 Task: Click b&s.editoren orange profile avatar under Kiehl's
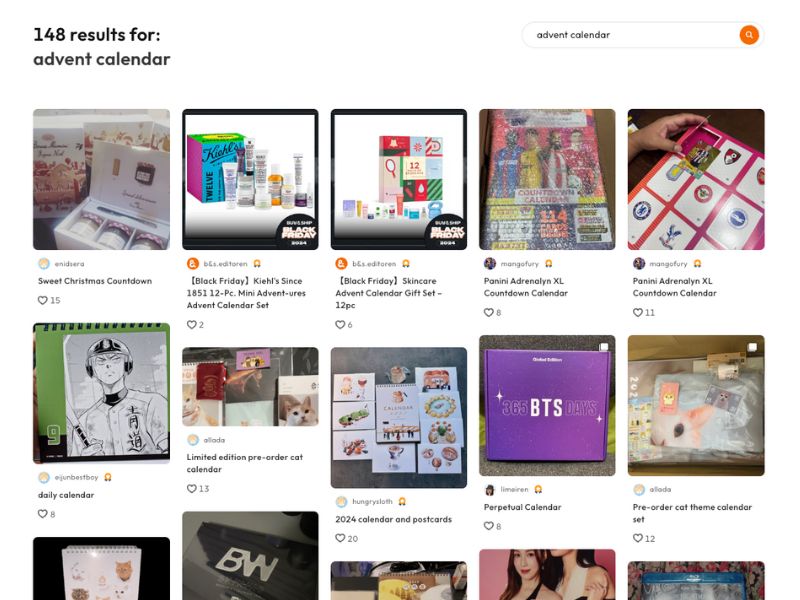click(192, 264)
